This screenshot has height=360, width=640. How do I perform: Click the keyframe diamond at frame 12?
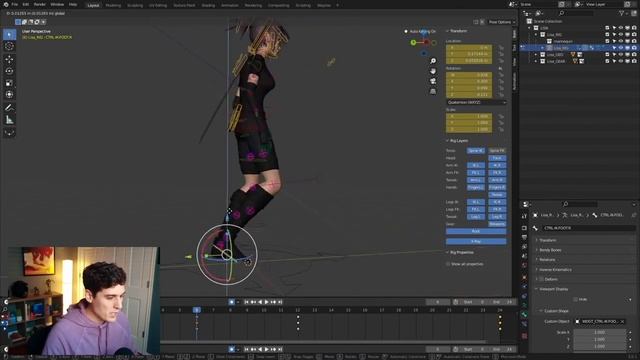click(298, 317)
